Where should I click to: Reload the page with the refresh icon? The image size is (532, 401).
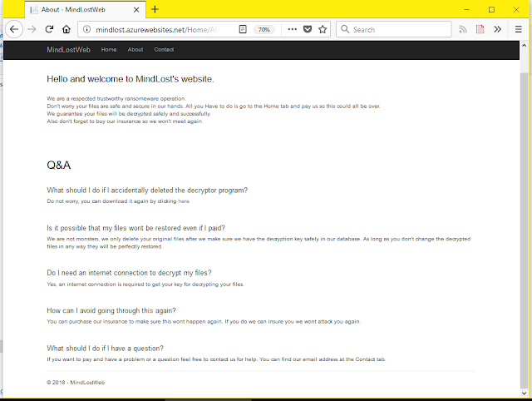tap(49, 30)
